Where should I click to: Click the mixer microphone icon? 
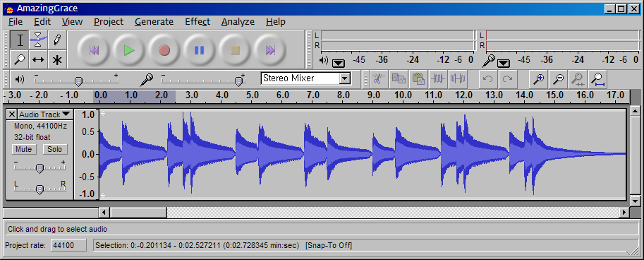146,79
